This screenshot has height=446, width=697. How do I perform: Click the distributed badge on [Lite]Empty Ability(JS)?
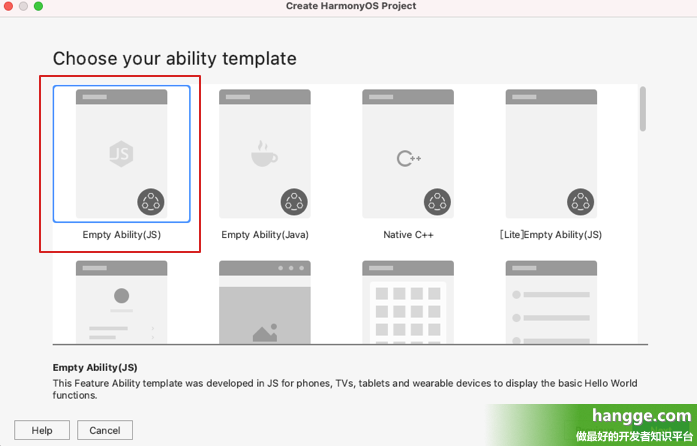coord(581,202)
